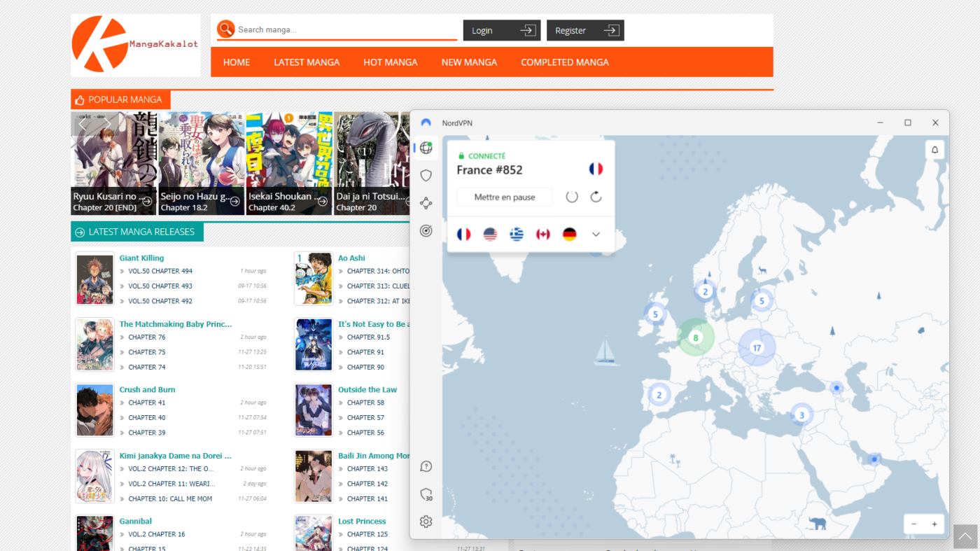980x551 pixels.
Task: Open Isekai Shoukan popular manga cover
Action: pos(289,163)
